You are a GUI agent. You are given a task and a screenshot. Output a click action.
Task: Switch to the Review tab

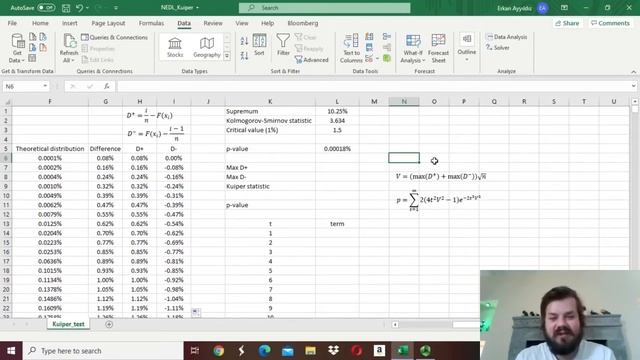213,23
